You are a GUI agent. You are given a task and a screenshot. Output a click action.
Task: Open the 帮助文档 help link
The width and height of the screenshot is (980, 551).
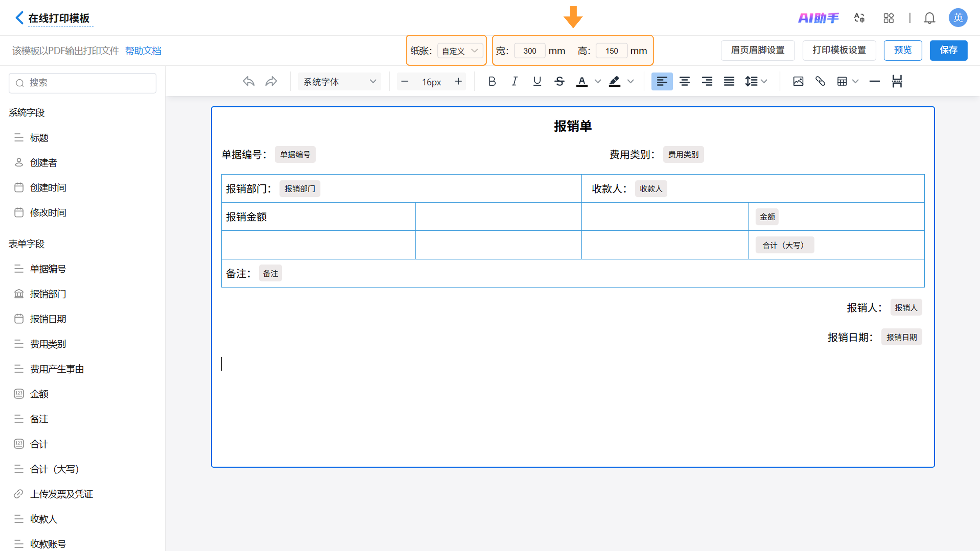point(143,51)
